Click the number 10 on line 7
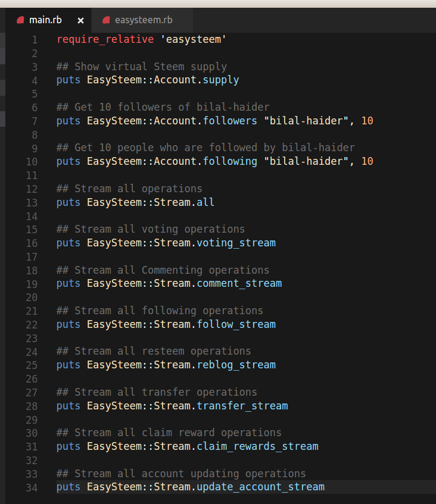Viewport: 436px width, 504px height. coord(367,121)
